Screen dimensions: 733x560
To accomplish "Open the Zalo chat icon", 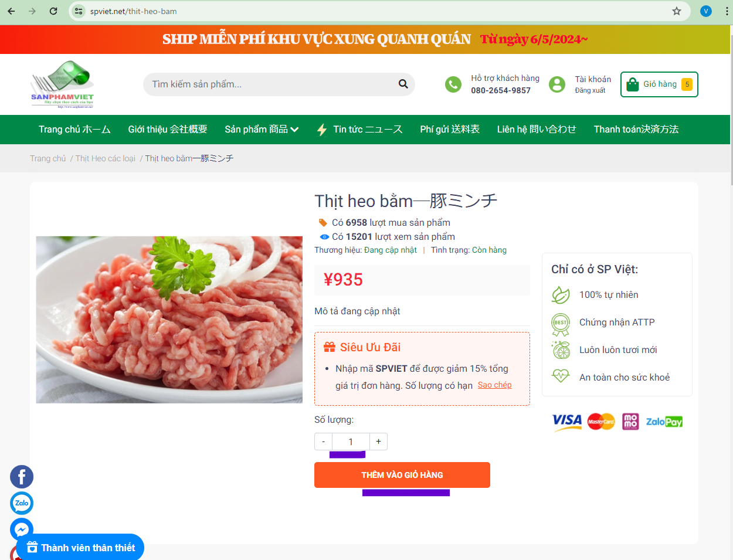I will pyautogui.click(x=22, y=503).
